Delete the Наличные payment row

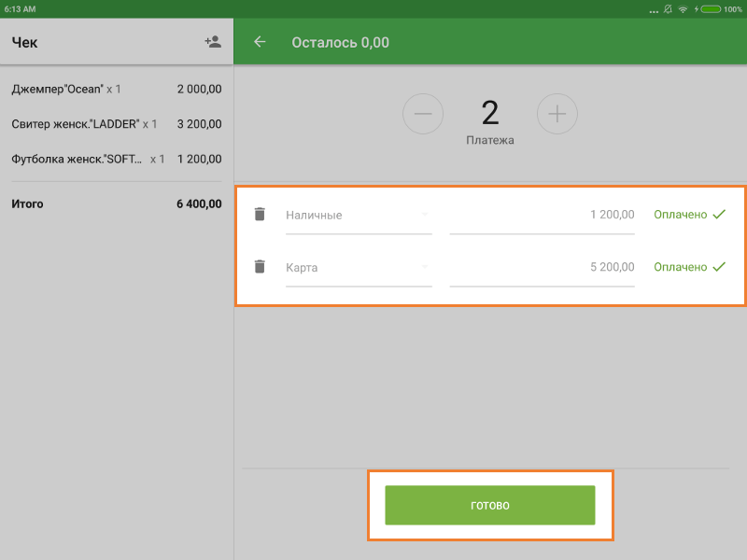pos(261,215)
